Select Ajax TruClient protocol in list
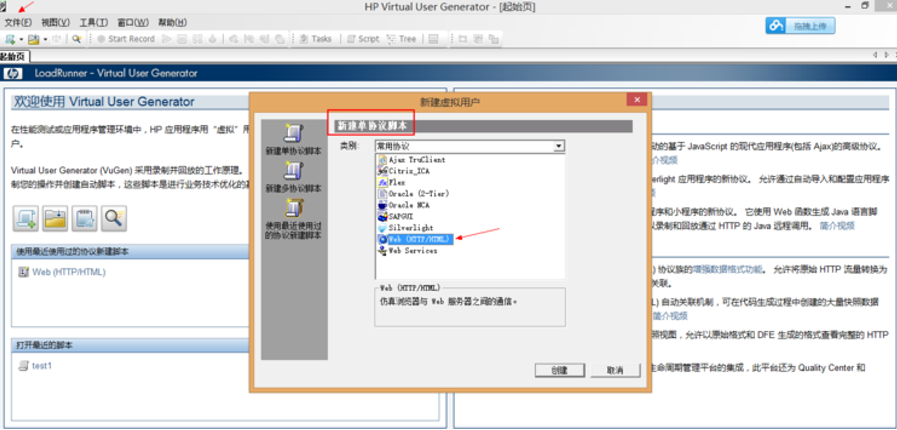The height and width of the screenshot is (430, 897). click(x=412, y=160)
